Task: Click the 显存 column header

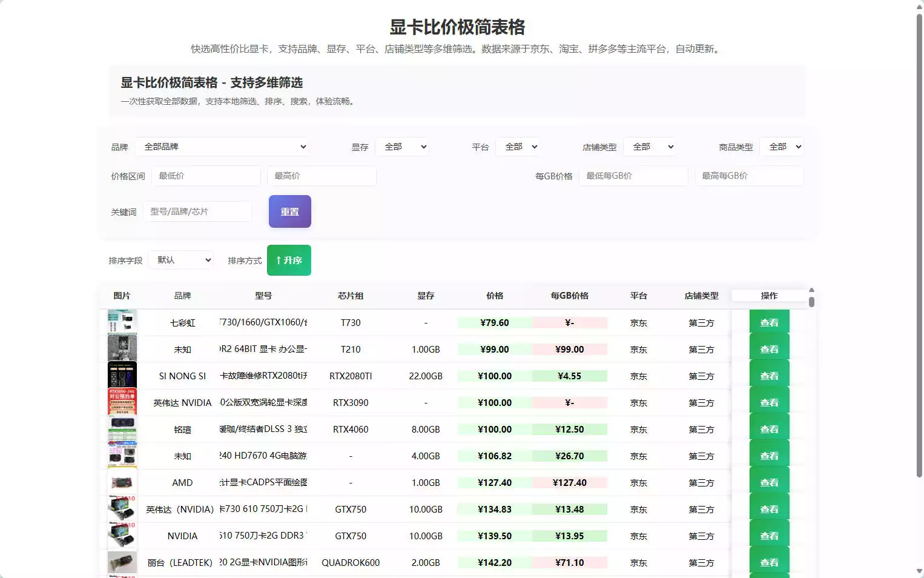Action: pyautogui.click(x=426, y=296)
